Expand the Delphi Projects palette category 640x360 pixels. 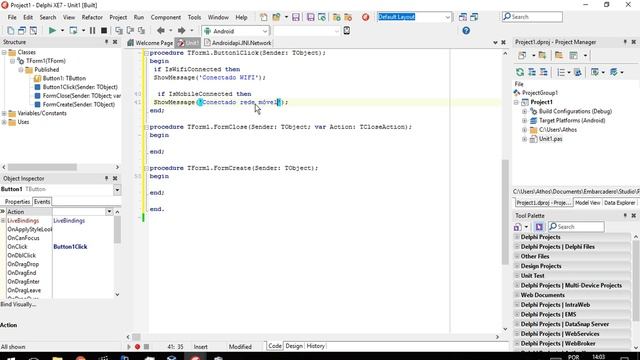517,237
